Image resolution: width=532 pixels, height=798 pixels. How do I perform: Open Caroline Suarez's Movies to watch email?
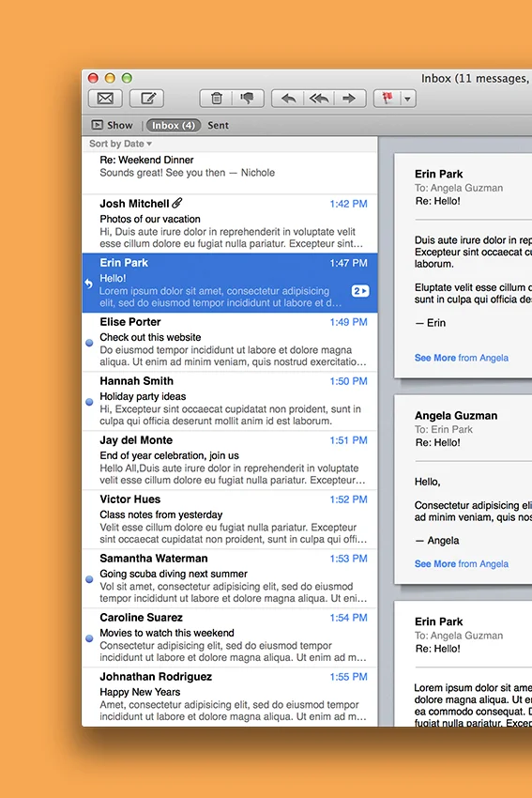(230, 637)
